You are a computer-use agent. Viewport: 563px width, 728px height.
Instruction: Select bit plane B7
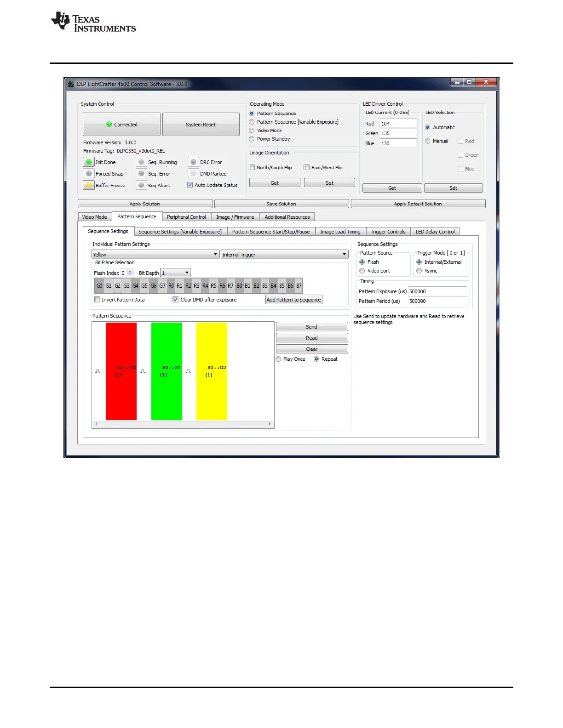click(299, 286)
